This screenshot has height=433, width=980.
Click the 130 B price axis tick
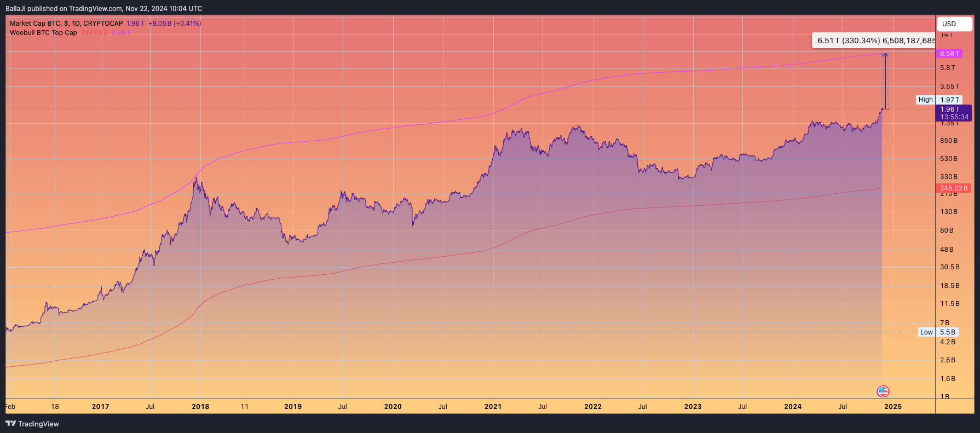pos(949,212)
